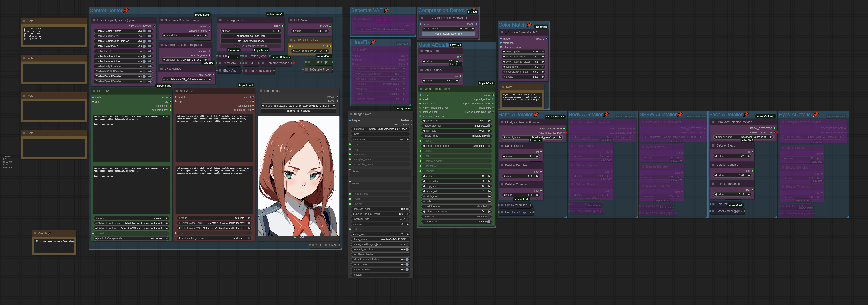Click the go-to arrow for Enable Mask ADetailer
The height and width of the screenshot is (305, 868).
(150, 56)
